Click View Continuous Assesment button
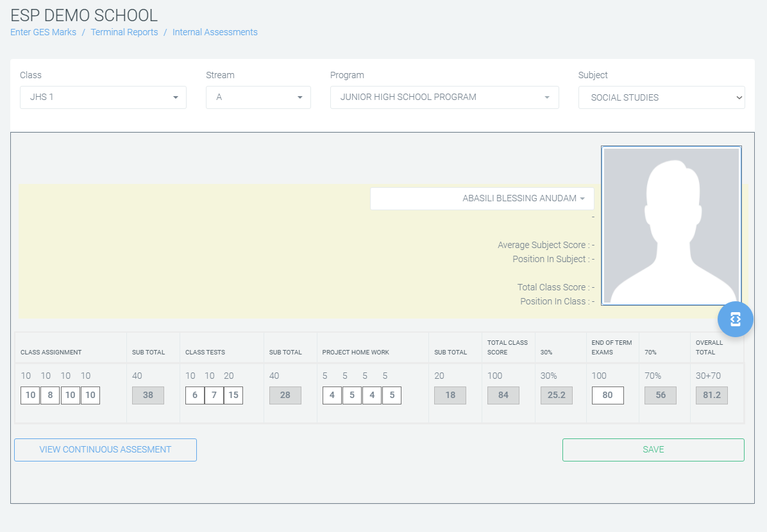Image resolution: width=767 pixels, height=532 pixels. click(105, 449)
